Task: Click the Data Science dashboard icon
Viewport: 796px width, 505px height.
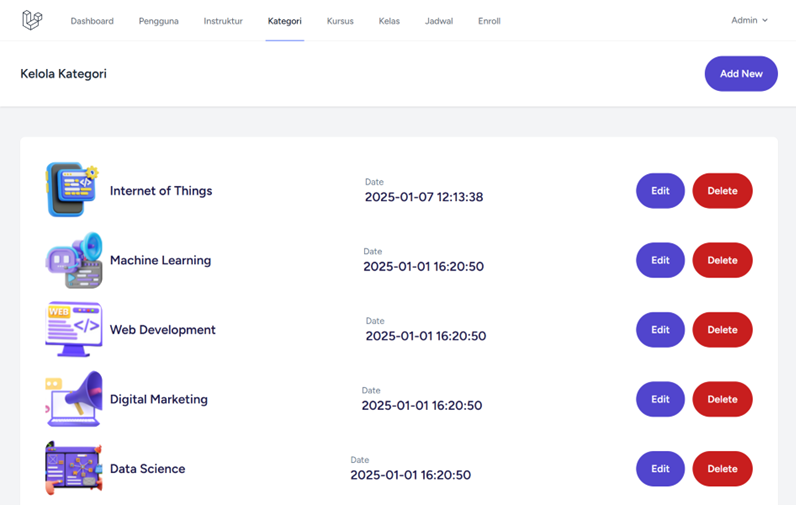Action: [x=73, y=468]
